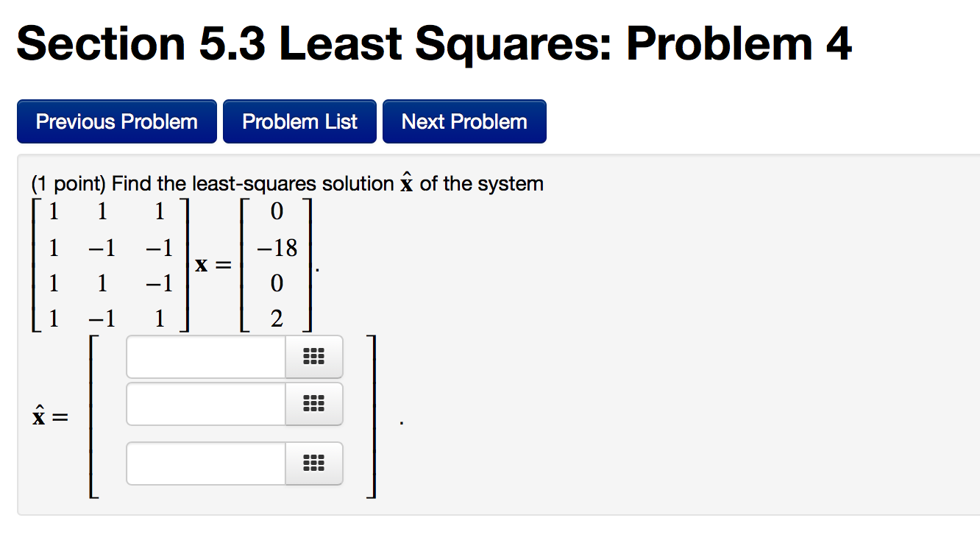The image size is (980, 540).
Task: Select the top entry box of the solution vector
Action: (x=206, y=357)
